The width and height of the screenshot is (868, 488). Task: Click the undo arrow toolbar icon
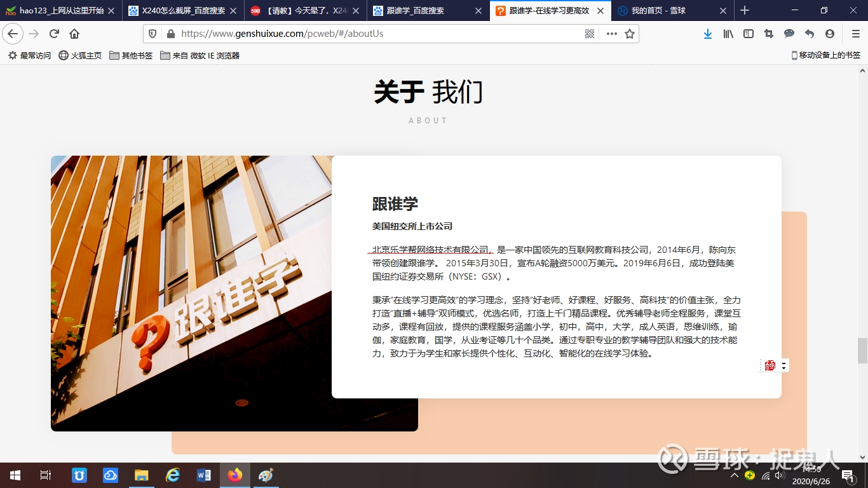click(x=810, y=34)
